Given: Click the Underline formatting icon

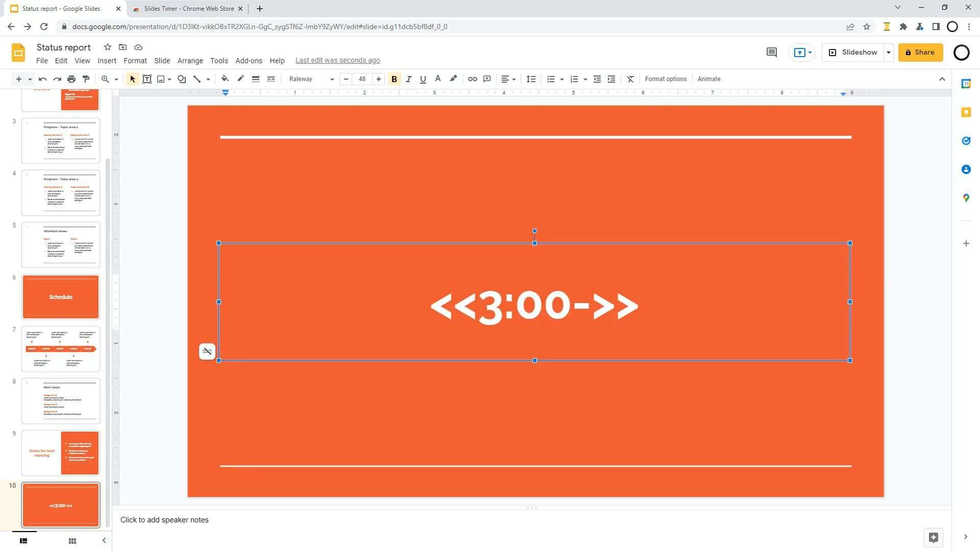Looking at the screenshot, I should [422, 79].
